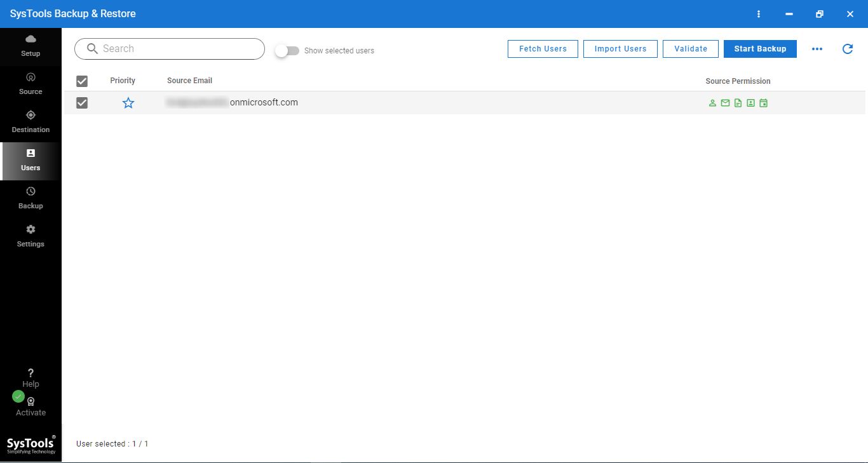This screenshot has width=868, height=463.
Task: Click the Source Email column header
Action: tap(189, 81)
